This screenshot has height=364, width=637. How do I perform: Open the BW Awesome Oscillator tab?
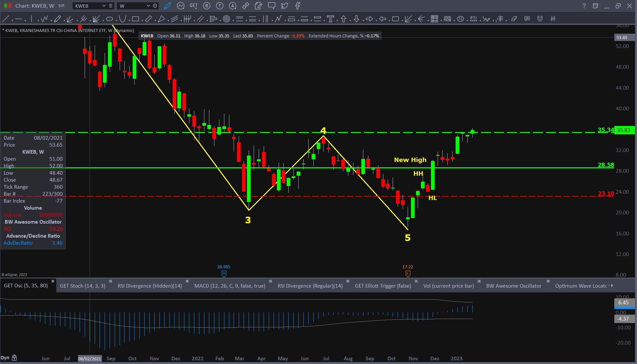point(514,286)
